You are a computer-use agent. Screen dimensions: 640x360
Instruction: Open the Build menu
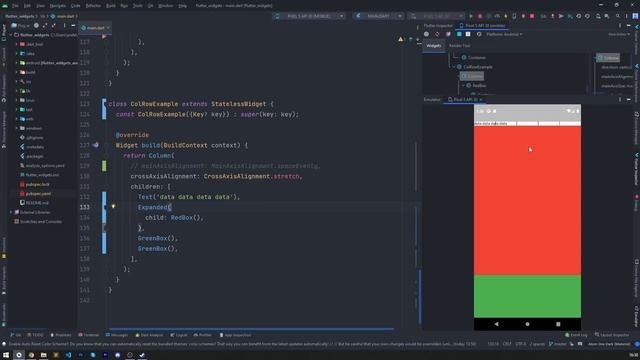[x=111, y=6]
